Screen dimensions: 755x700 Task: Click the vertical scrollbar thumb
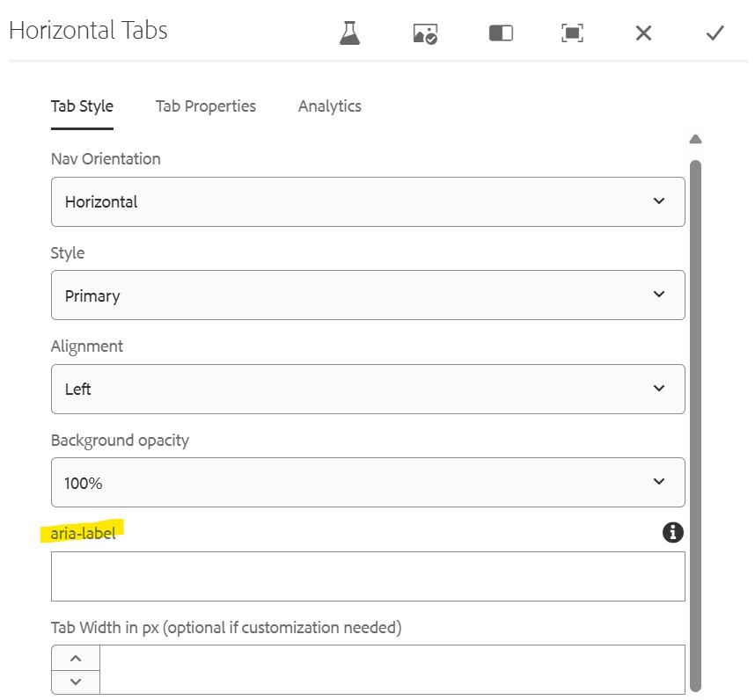tap(695, 422)
